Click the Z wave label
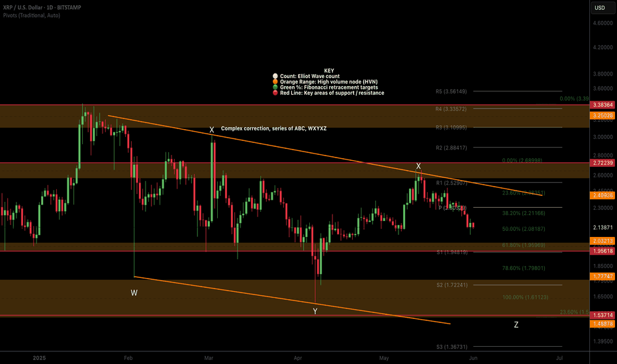Screen dimensions: 617x364 click(x=516, y=325)
